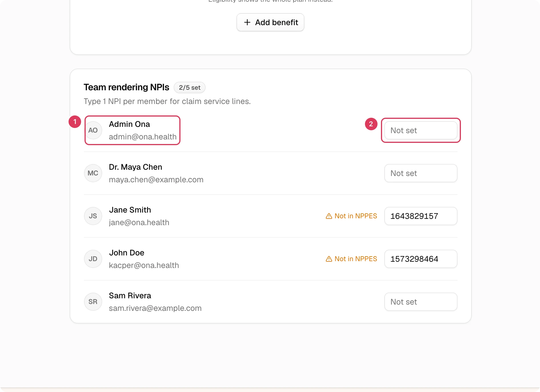Edit Jane Smith's NPI 1643829157 field
Viewport: 540px width, 392px height.
tap(421, 216)
